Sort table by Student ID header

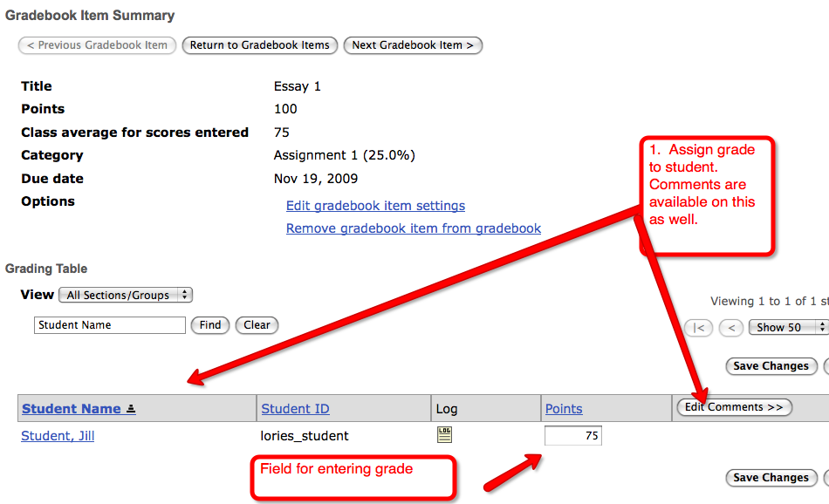coord(295,408)
